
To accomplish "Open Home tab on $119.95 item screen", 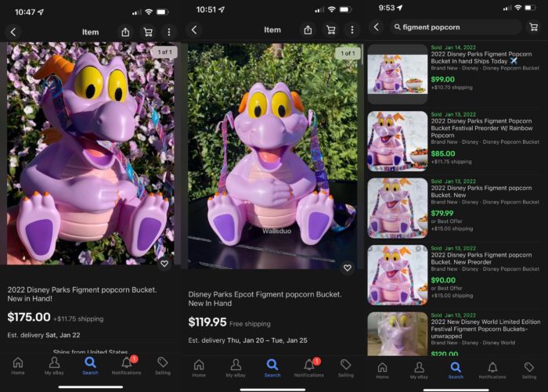I will [199, 368].
